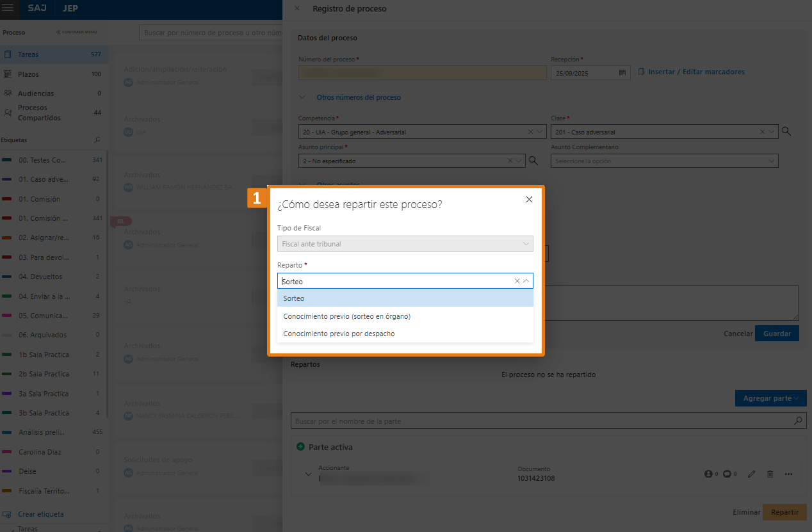Collapse the Reparto dropdown list
The width and height of the screenshot is (812, 532).
[526, 281]
